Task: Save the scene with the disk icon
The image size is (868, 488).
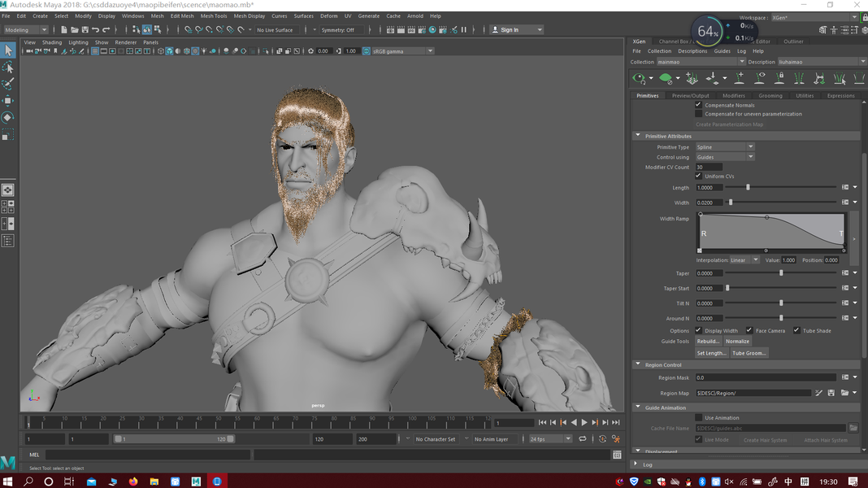Action: pyautogui.click(x=85, y=30)
